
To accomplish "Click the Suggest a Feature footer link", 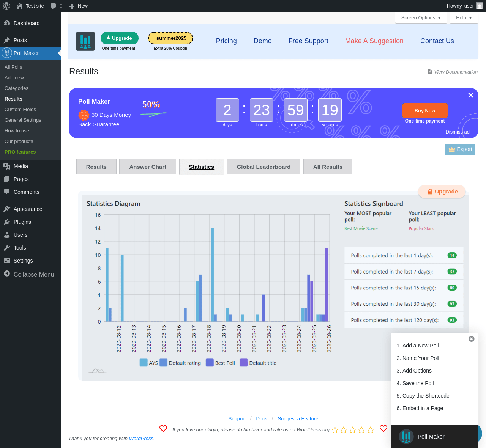I will pos(298,418).
